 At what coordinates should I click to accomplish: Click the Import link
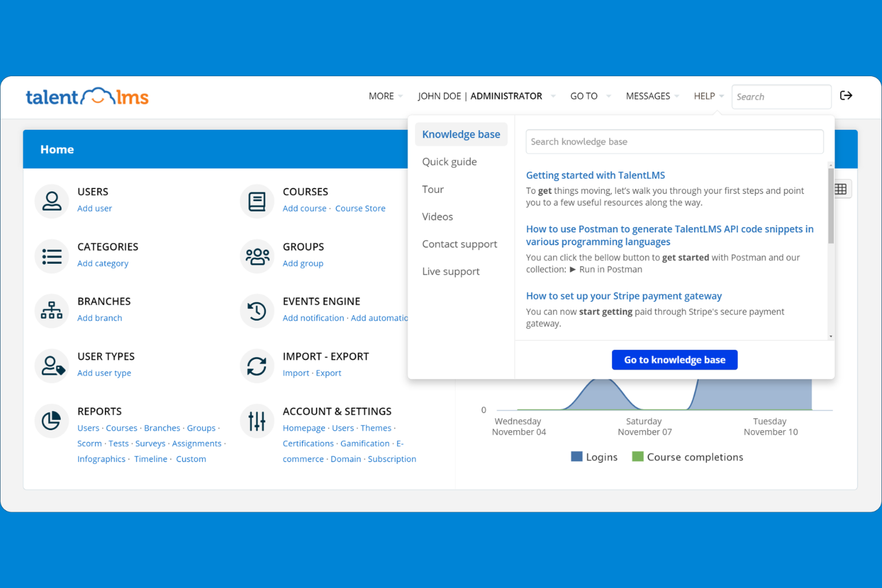pyautogui.click(x=296, y=373)
